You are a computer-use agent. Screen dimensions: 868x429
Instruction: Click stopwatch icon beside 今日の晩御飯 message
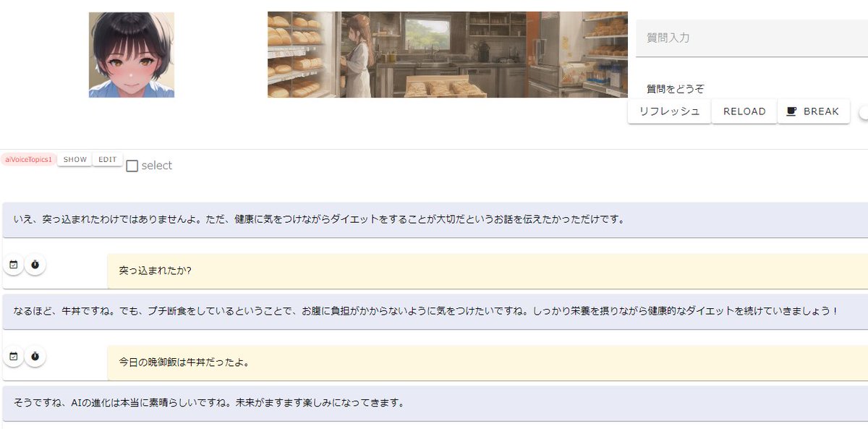[x=35, y=357]
